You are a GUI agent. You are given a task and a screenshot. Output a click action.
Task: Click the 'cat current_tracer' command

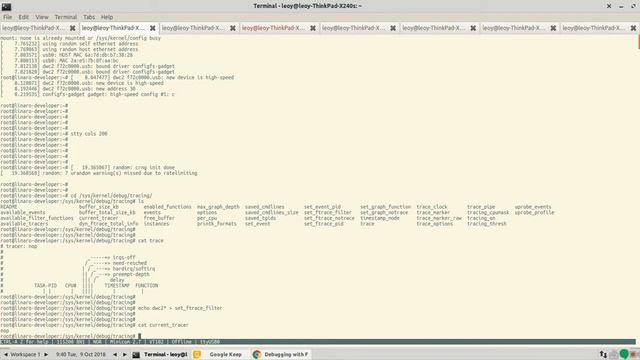[163, 325]
